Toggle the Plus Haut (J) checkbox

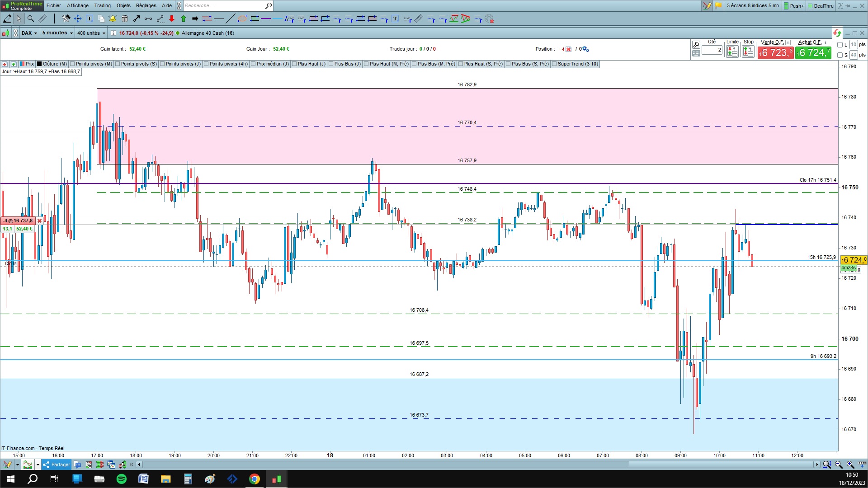point(295,64)
